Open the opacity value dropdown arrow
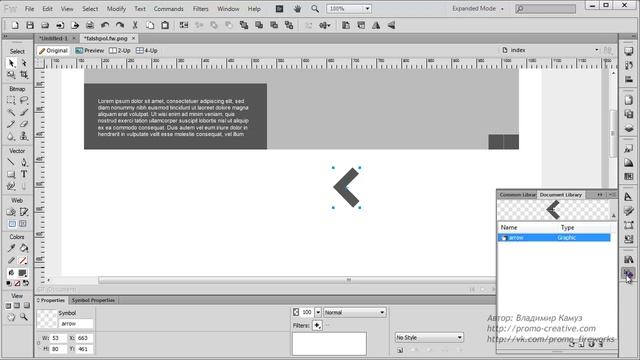The width and height of the screenshot is (640, 360). [x=318, y=312]
